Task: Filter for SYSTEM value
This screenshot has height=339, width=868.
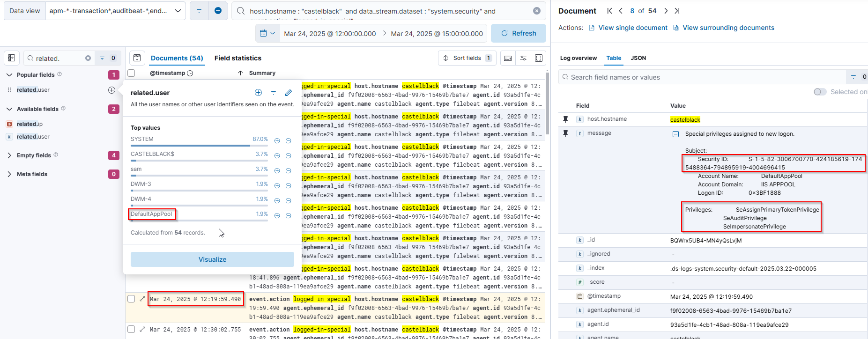Action: coord(277,140)
